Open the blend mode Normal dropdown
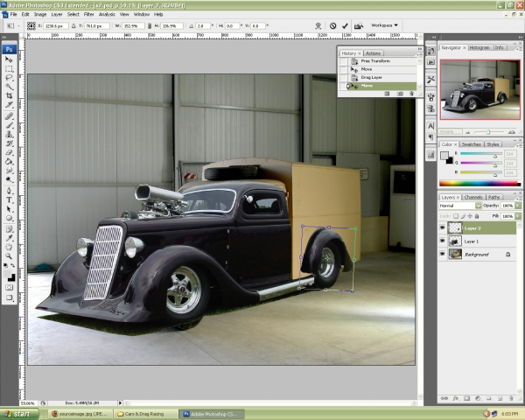525x420 pixels. tap(460, 206)
